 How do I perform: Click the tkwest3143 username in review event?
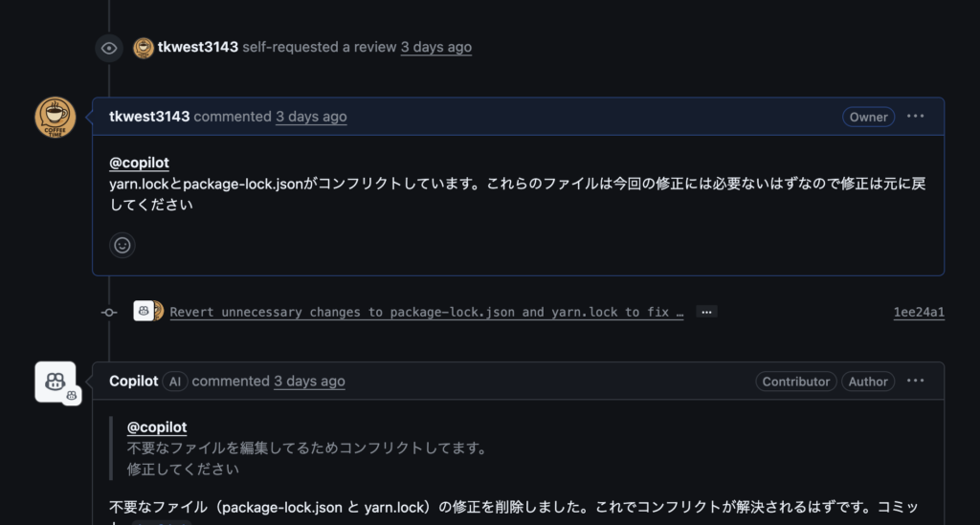pyautogui.click(x=197, y=47)
